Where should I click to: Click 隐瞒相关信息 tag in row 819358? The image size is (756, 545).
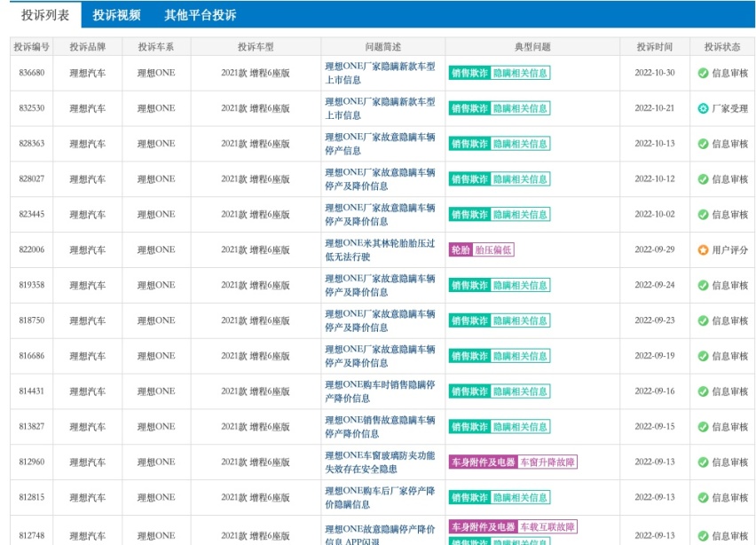[x=520, y=285]
